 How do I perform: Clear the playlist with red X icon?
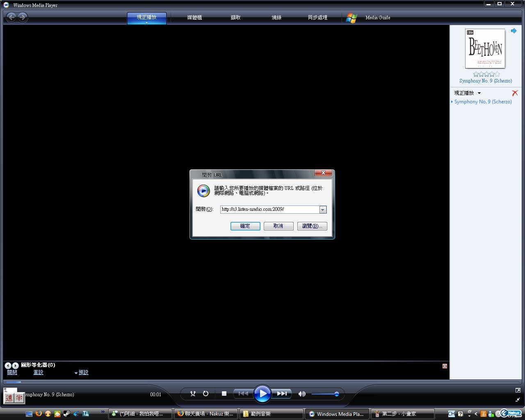(515, 93)
